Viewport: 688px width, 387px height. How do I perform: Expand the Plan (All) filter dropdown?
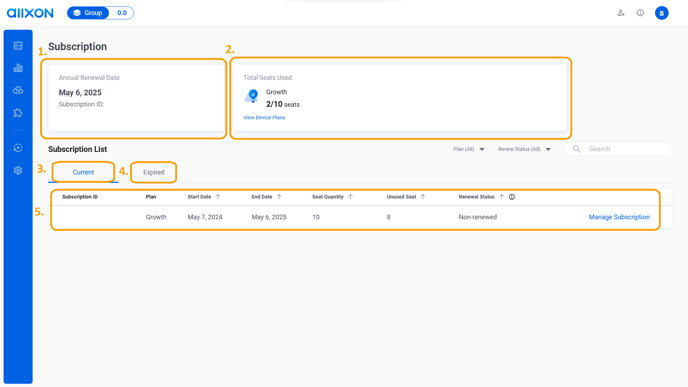point(469,149)
